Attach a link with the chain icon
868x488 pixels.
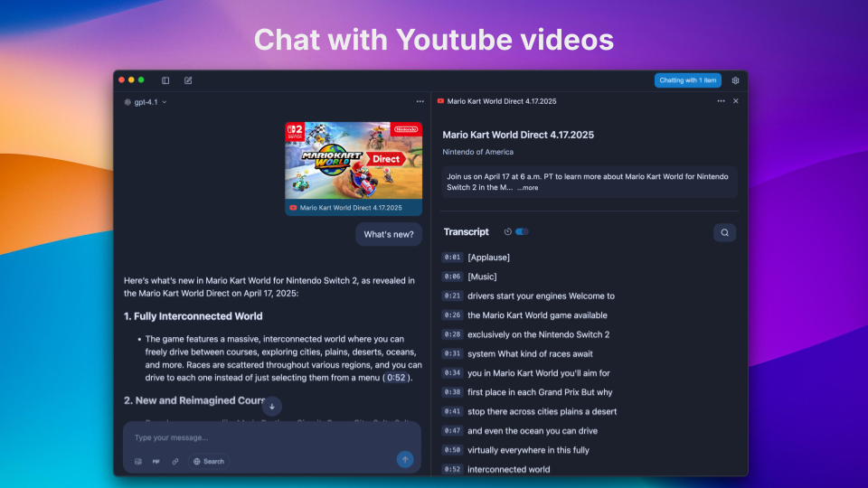[x=175, y=461]
